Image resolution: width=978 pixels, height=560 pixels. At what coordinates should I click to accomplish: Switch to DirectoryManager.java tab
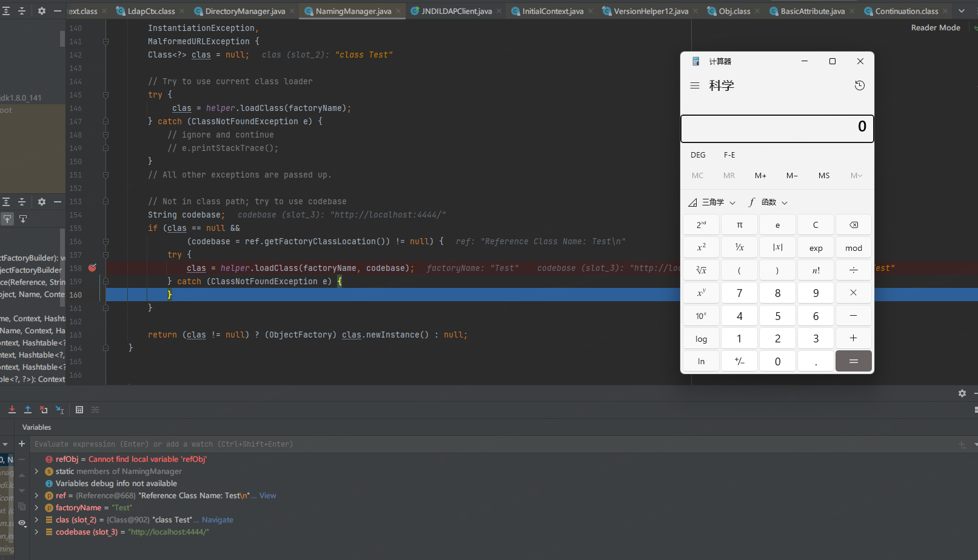(x=245, y=11)
